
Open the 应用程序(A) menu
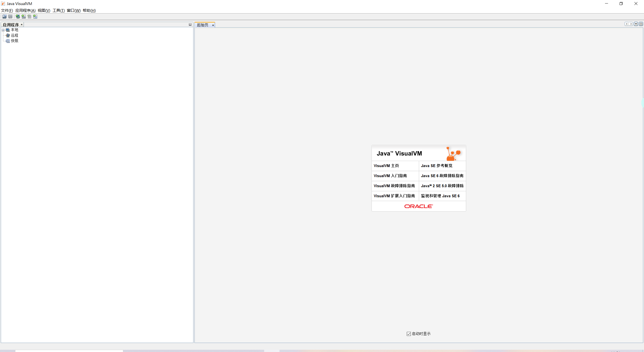[x=25, y=10]
